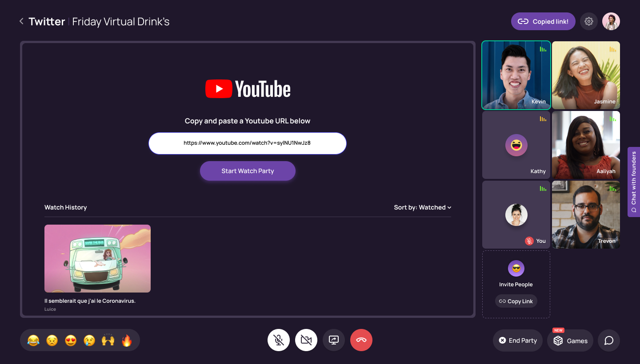Share screen with the presentation icon
The width and height of the screenshot is (640, 364).
pyautogui.click(x=334, y=340)
